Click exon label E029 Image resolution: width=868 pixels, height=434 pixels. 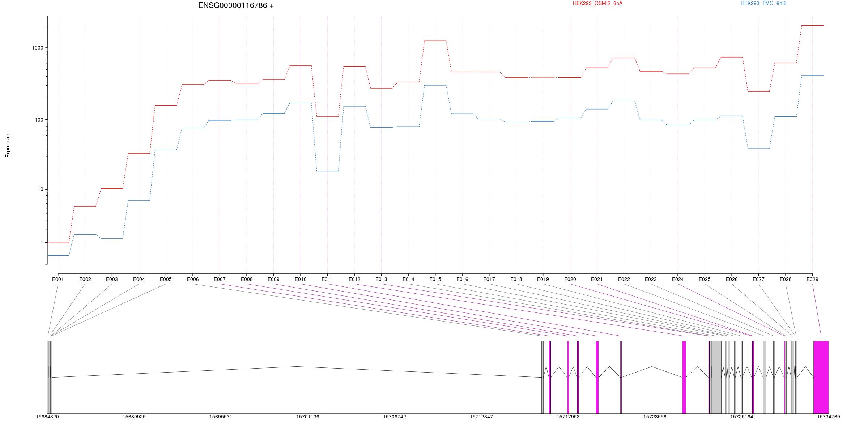tap(812, 279)
